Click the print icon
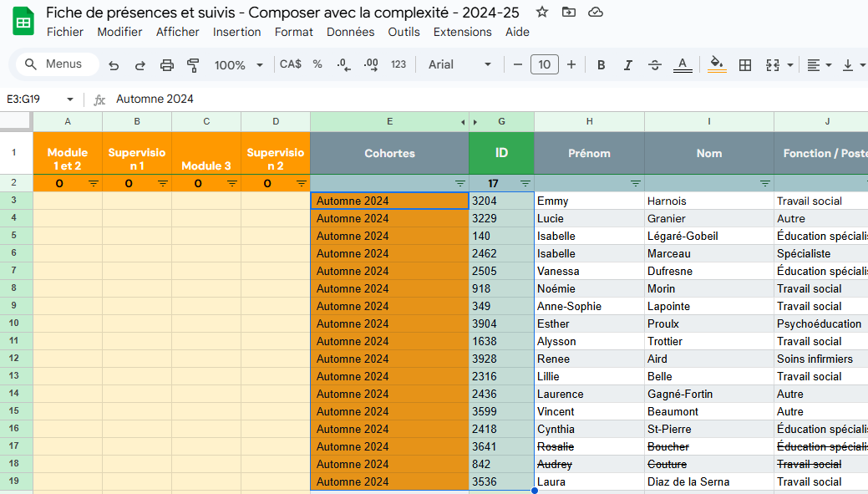This screenshot has width=868, height=494. (167, 65)
